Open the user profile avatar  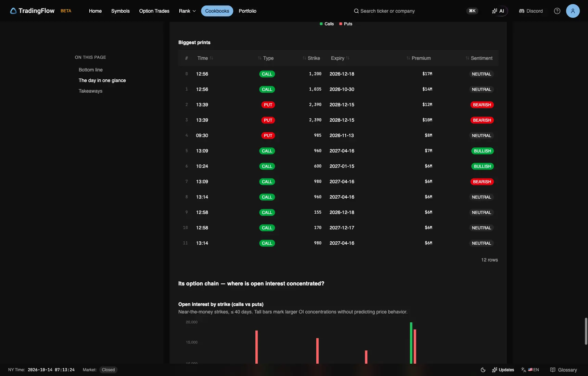[x=573, y=11]
